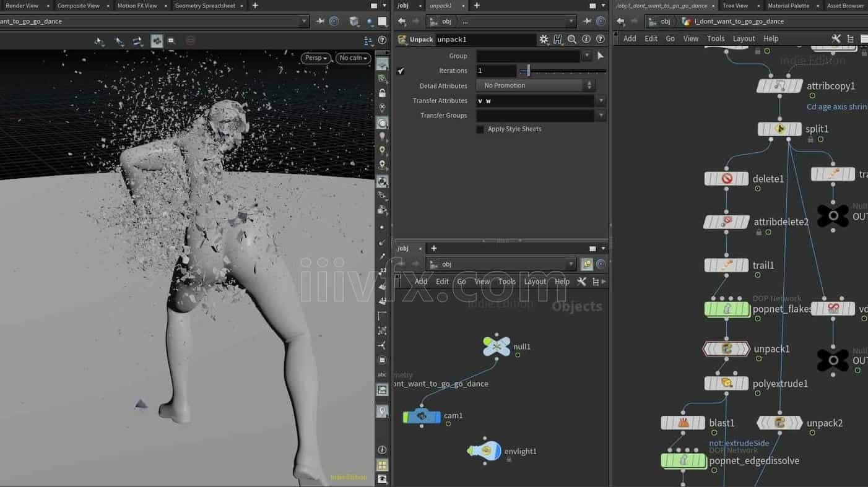Open parameter pane help question-mark icon
Viewport: 868px width, 487px height.
[600, 39]
